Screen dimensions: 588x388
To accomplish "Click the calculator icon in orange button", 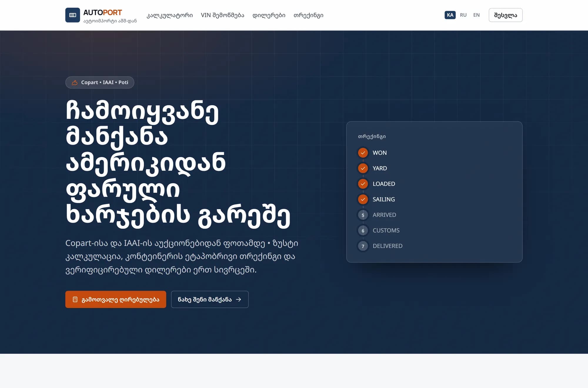I will 75,299.
